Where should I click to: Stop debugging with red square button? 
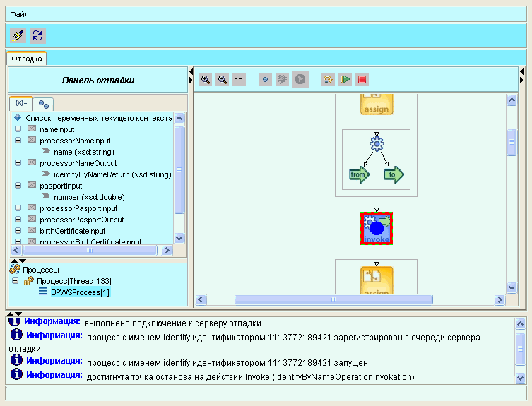pos(362,80)
